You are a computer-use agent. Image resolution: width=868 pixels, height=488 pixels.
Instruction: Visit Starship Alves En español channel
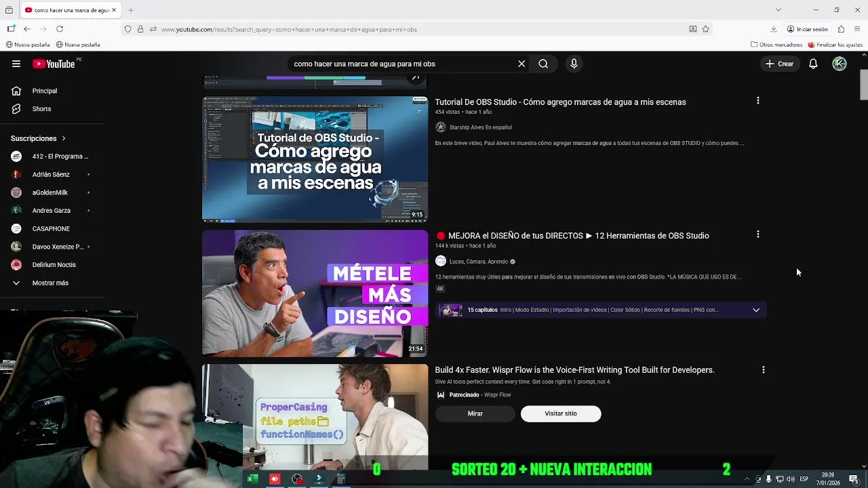tap(480, 127)
